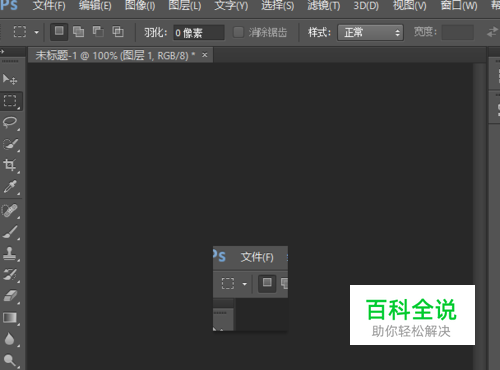Open the 滤镜(T) menu
The image size is (500, 370).
pos(324,6)
